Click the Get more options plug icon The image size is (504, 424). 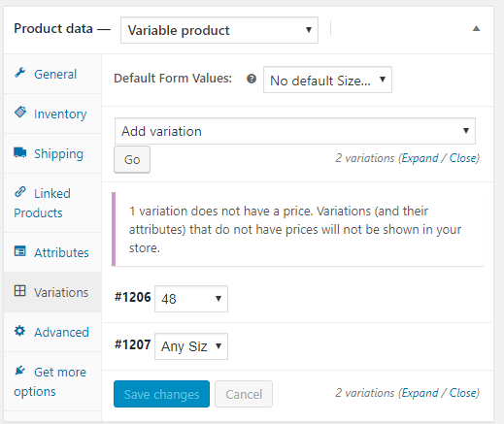point(20,371)
